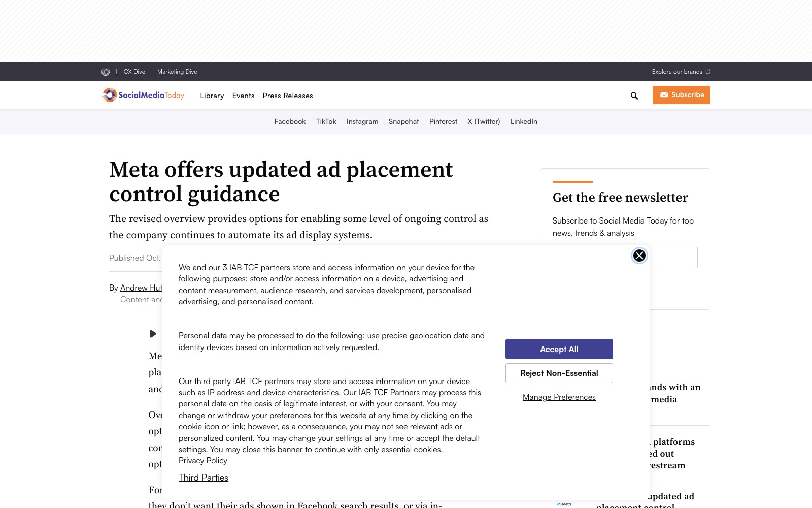The image size is (812, 508).
Task: Select the Pinterest topic tab
Action: (444, 121)
